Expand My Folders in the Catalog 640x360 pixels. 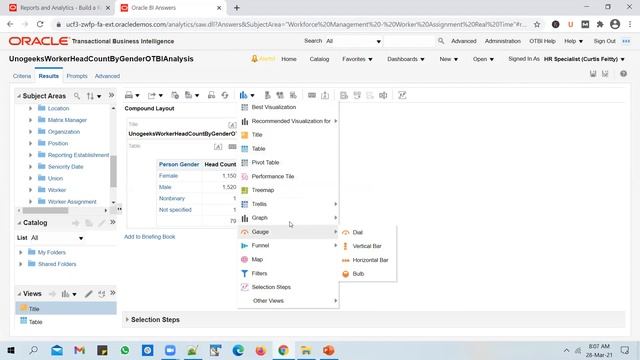coord(21,252)
